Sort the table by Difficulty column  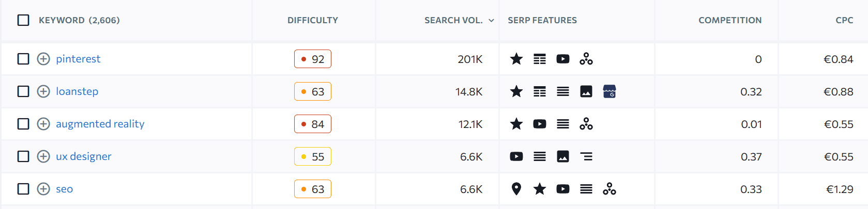pyautogui.click(x=313, y=20)
